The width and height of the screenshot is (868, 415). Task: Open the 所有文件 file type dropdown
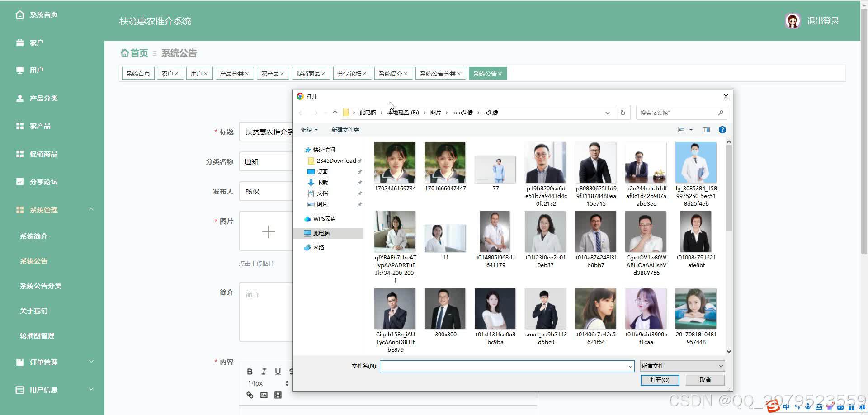click(x=682, y=366)
